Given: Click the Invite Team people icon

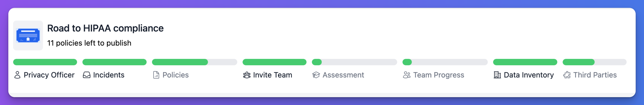Looking at the screenshot, I should pos(247,75).
